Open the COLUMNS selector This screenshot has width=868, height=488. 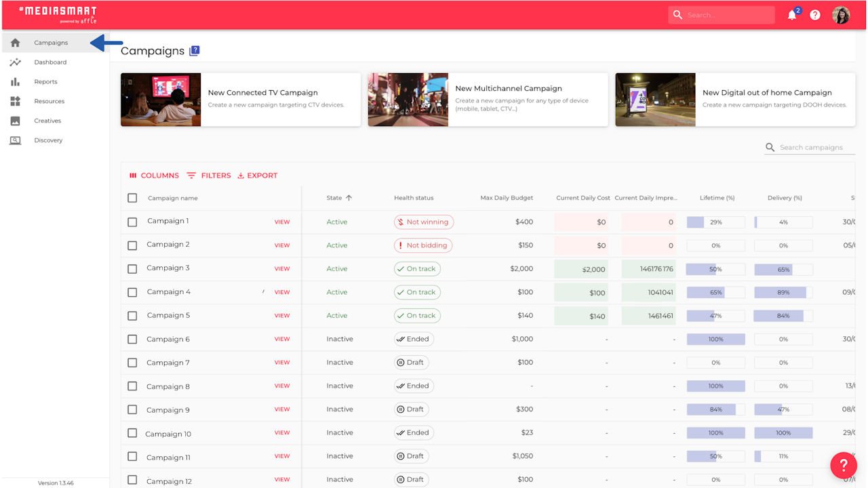(154, 176)
